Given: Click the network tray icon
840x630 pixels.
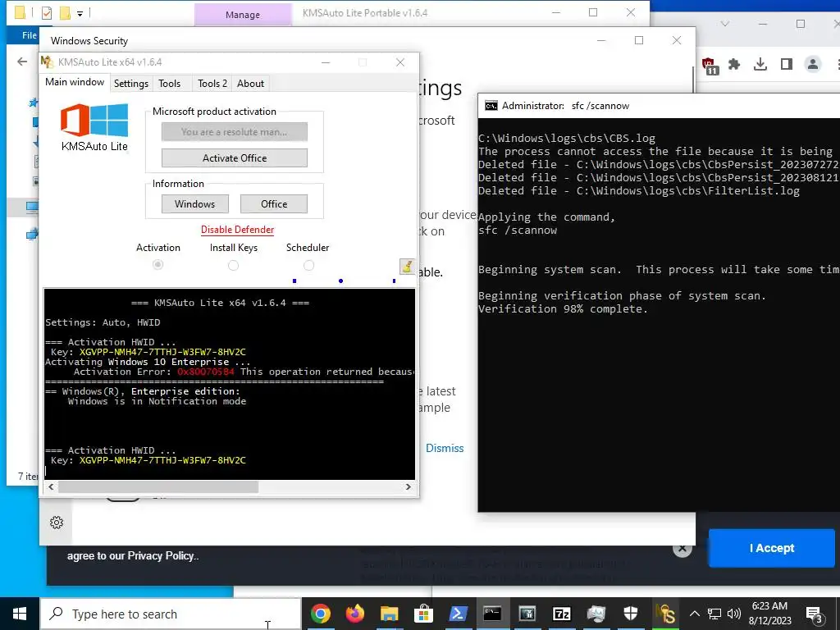Looking at the screenshot, I should [714, 614].
